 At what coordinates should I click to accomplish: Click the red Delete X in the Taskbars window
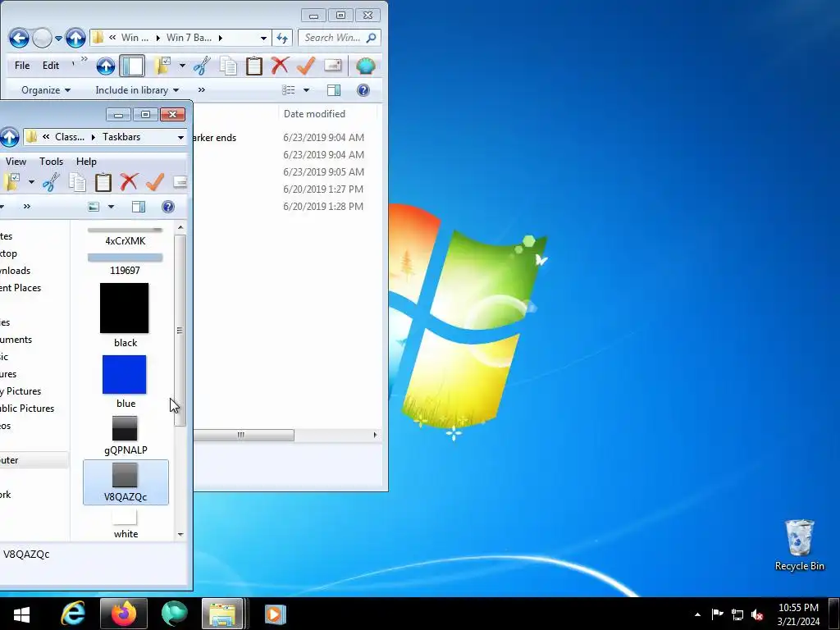pyautogui.click(x=129, y=182)
